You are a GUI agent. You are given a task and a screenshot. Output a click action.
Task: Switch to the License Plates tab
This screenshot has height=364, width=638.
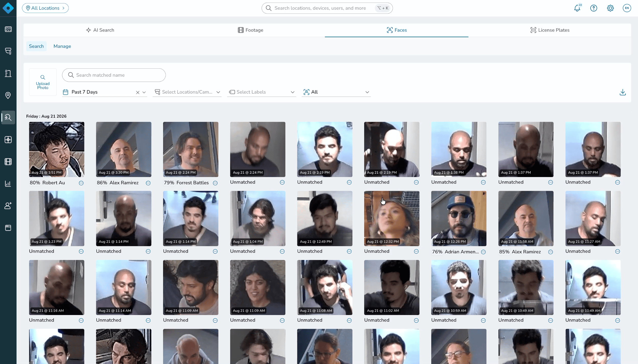(550, 30)
